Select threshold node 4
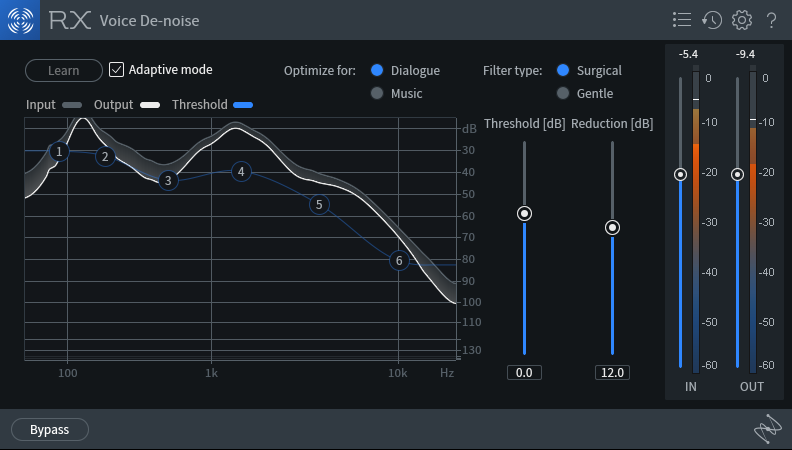This screenshot has height=450, width=792. [x=241, y=172]
